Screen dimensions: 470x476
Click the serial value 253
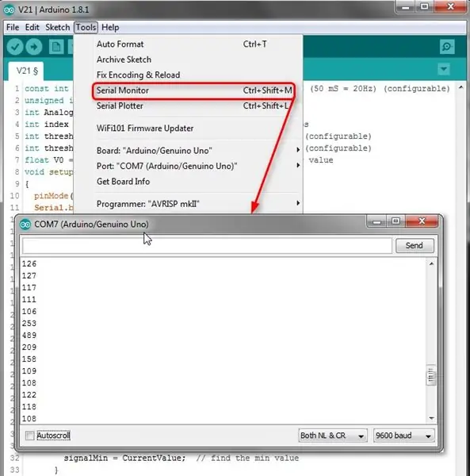29,324
